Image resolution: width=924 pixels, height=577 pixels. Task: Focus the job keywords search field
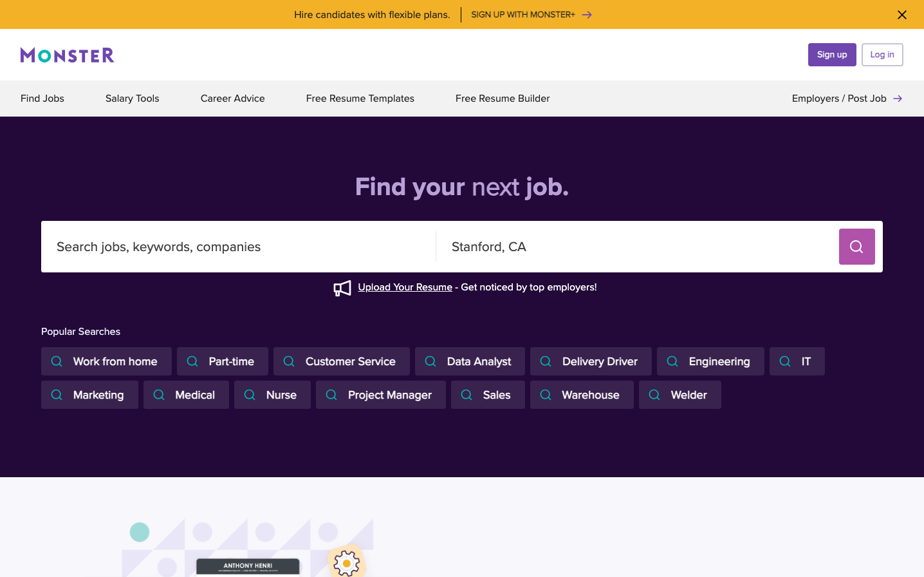click(238, 247)
